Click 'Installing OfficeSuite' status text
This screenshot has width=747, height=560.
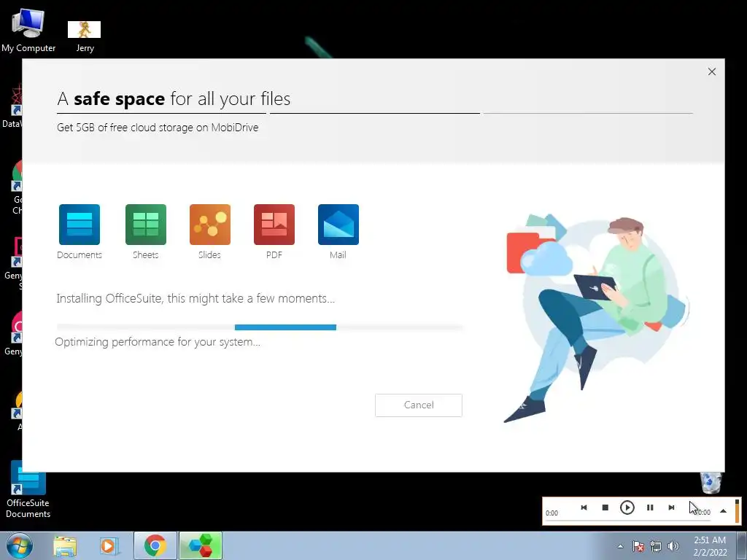196,298
